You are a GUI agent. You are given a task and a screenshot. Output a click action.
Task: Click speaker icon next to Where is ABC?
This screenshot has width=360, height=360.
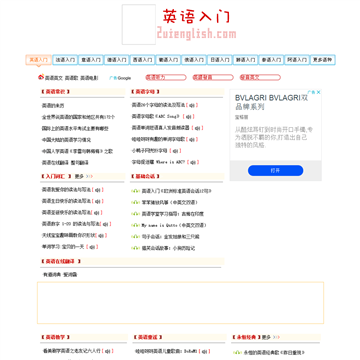pyautogui.click(x=193, y=162)
